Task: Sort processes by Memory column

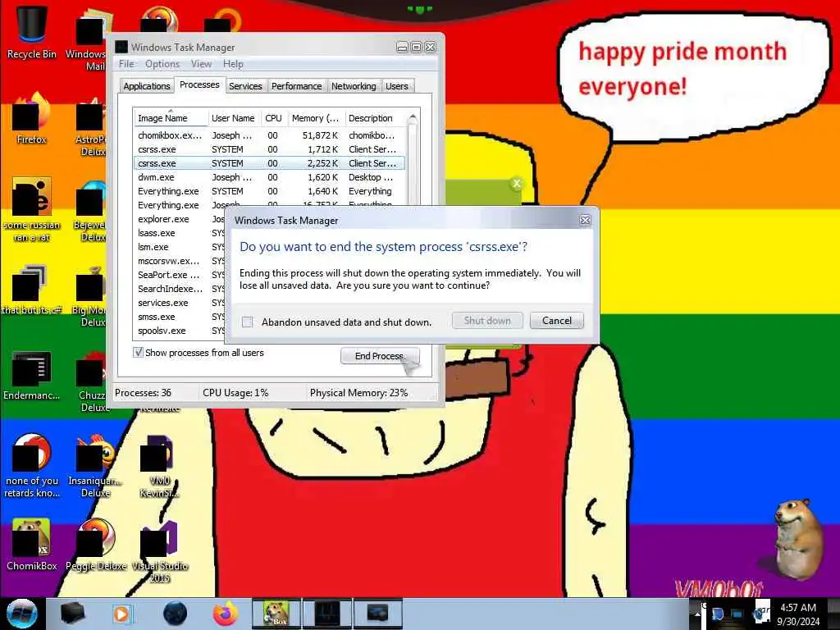Action: click(315, 118)
